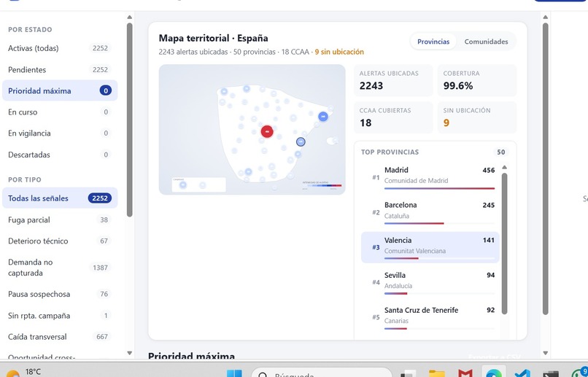Filter by Sin rpta. campaña
The image size is (588, 377).
(60, 316)
